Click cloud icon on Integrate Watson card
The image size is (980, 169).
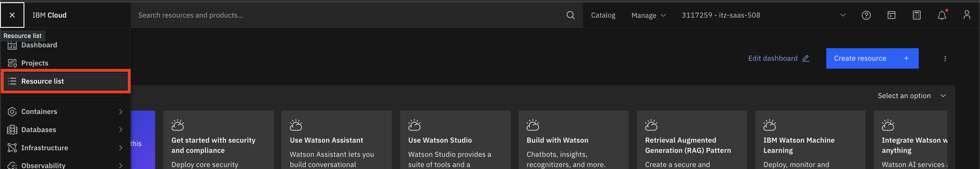pyautogui.click(x=888, y=125)
